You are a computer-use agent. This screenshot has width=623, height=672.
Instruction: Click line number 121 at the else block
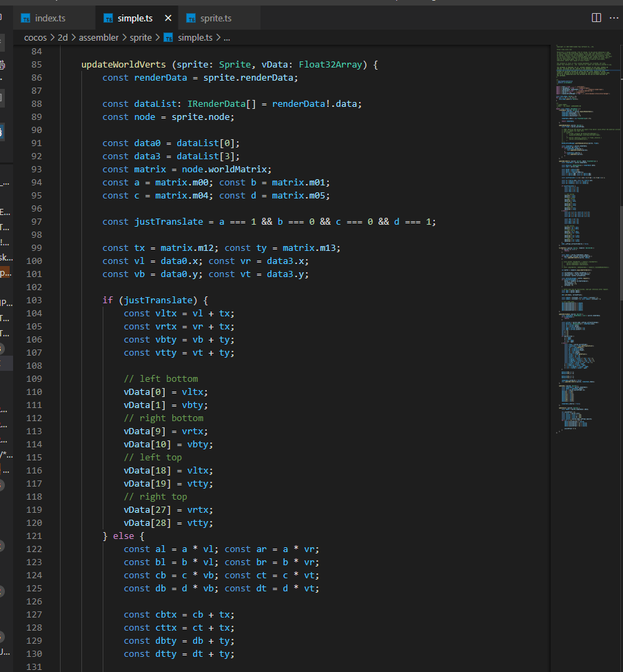point(34,536)
